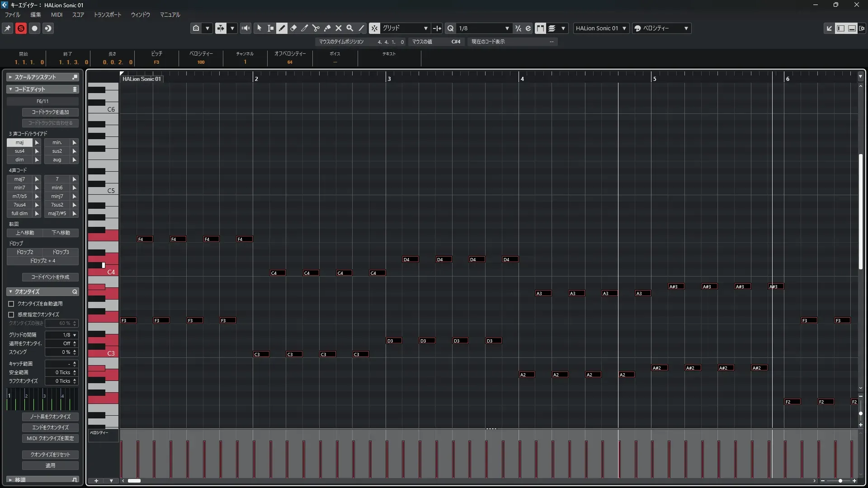The image size is (868, 488).
Task: Click the red Solo editor button
Action: tap(21, 28)
